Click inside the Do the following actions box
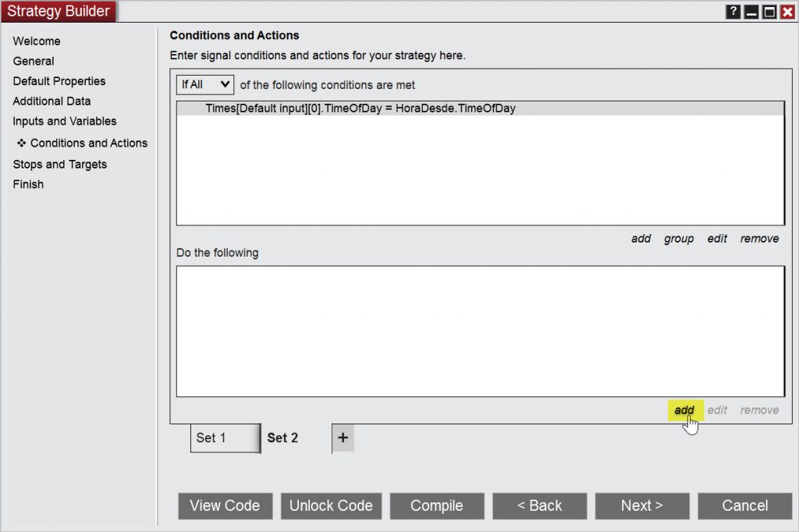Screen dimensions: 799x532 pyautogui.click(x=480, y=332)
